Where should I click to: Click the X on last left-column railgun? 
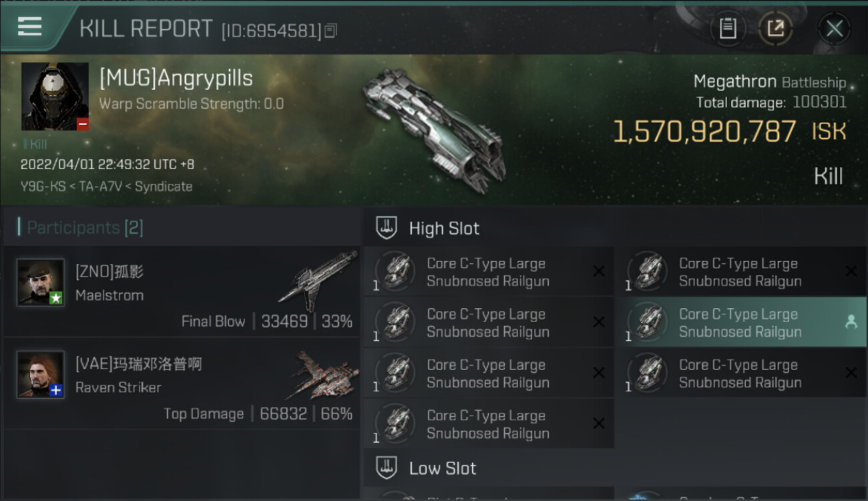(x=599, y=424)
